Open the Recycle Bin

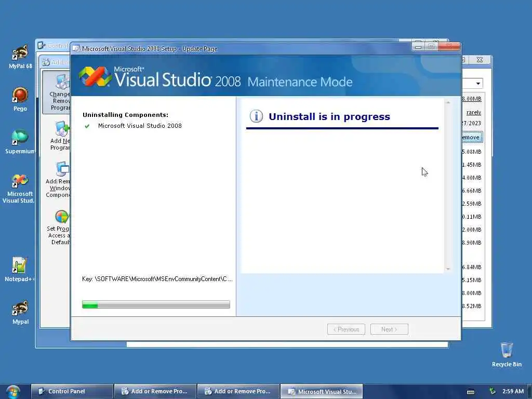[x=507, y=354]
